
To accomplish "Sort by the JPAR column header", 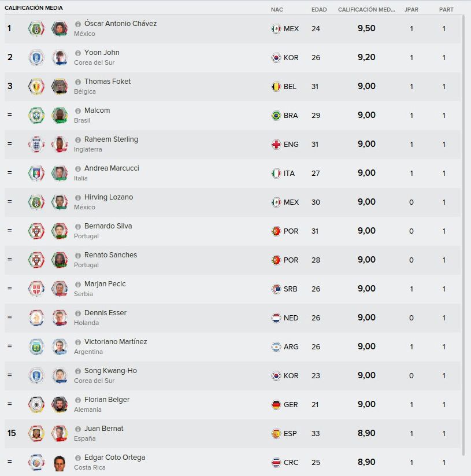I will coord(411,10).
